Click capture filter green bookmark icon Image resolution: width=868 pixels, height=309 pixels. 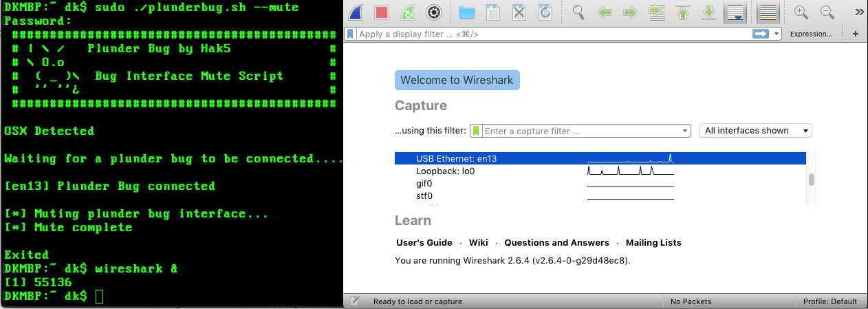point(476,131)
